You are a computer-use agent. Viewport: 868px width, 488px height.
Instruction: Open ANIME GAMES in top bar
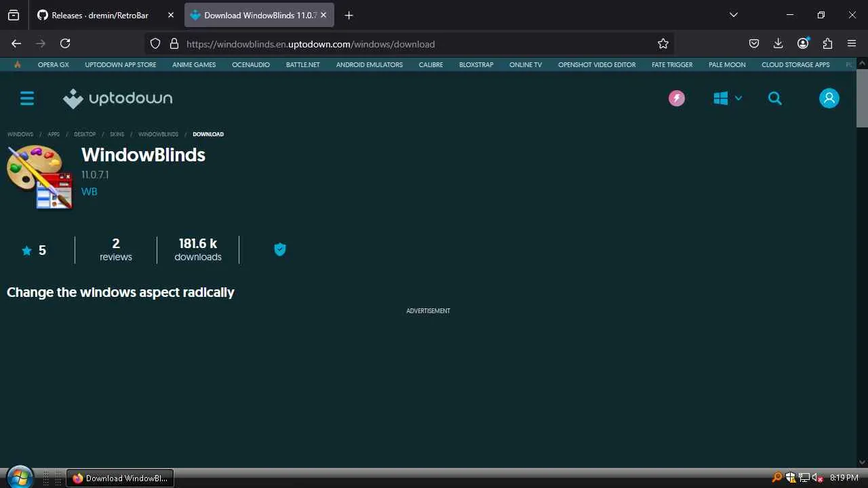(194, 64)
